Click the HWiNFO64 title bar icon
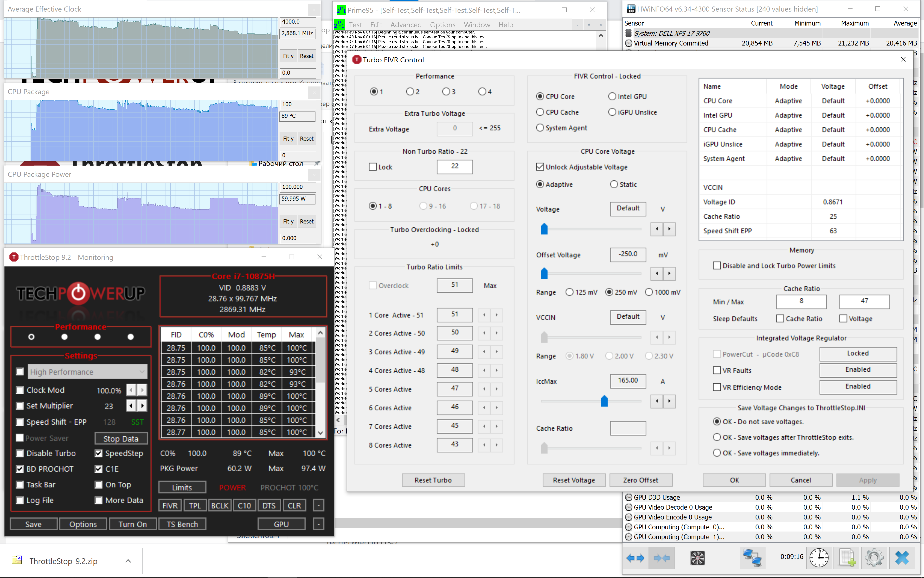The image size is (924, 578). (x=631, y=9)
